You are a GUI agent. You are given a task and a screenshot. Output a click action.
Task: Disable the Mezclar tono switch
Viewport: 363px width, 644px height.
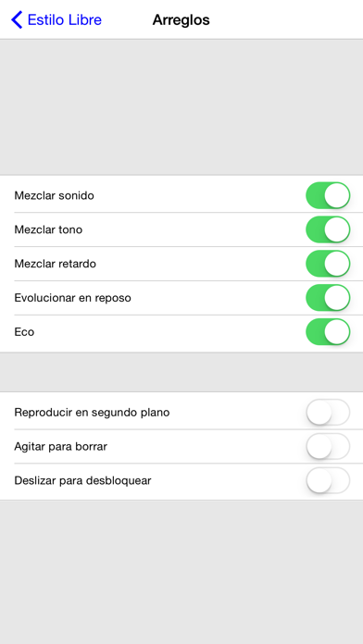coord(328,229)
